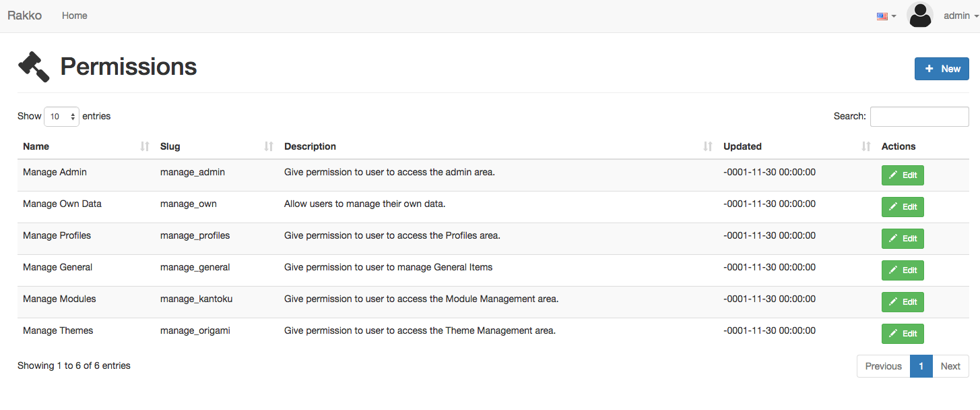
Task: Go to the Next page
Action: [950, 366]
